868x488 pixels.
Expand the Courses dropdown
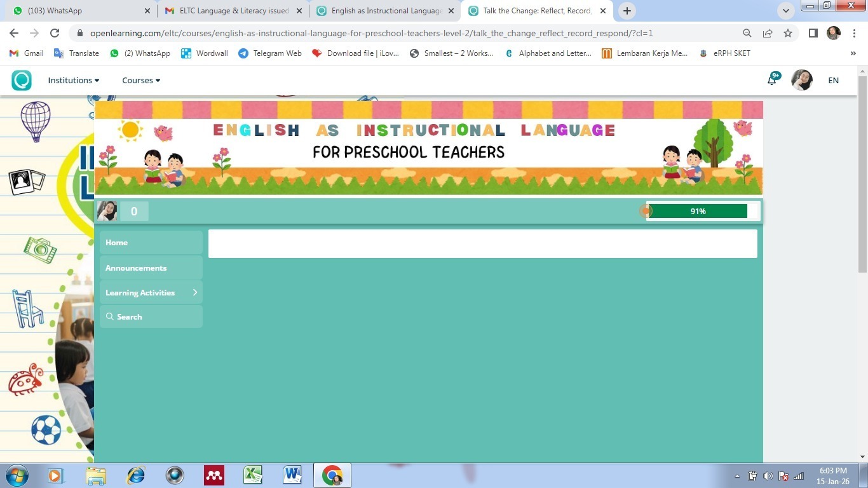pyautogui.click(x=141, y=80)
